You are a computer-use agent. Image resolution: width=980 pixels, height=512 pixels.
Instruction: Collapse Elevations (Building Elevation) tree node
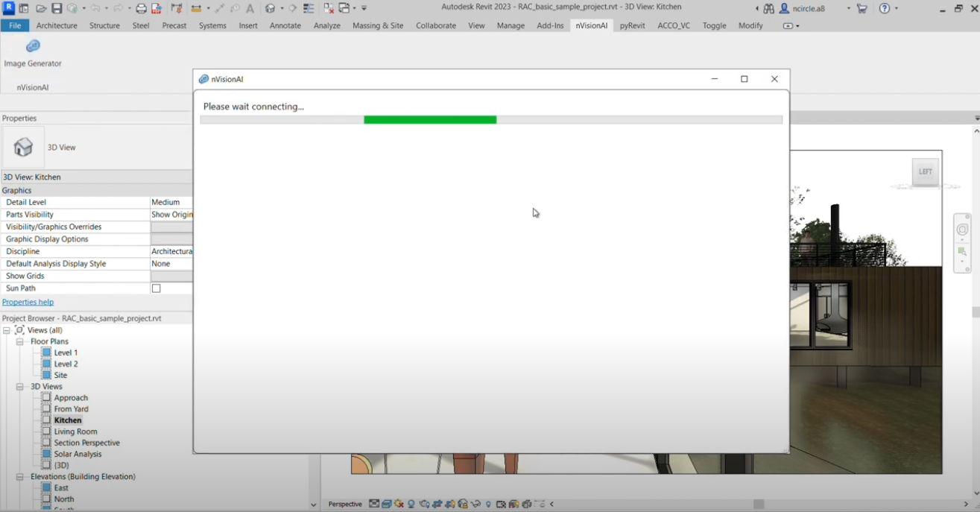20,476
